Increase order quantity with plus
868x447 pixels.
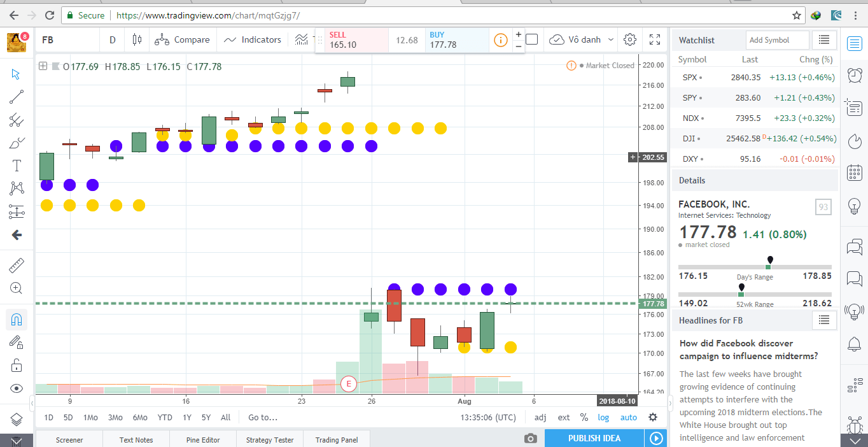pyautogui.click(x=519, y=35)
